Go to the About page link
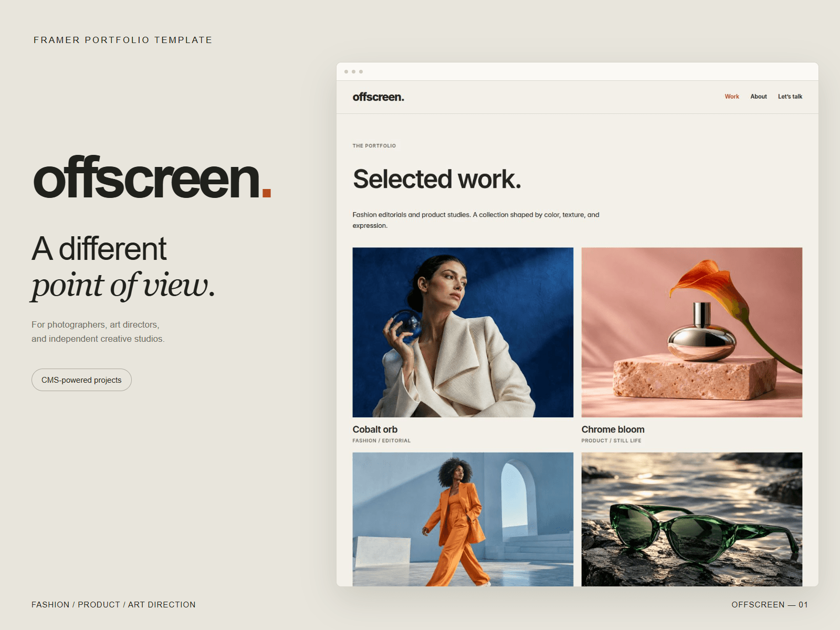 click(759, 97)
